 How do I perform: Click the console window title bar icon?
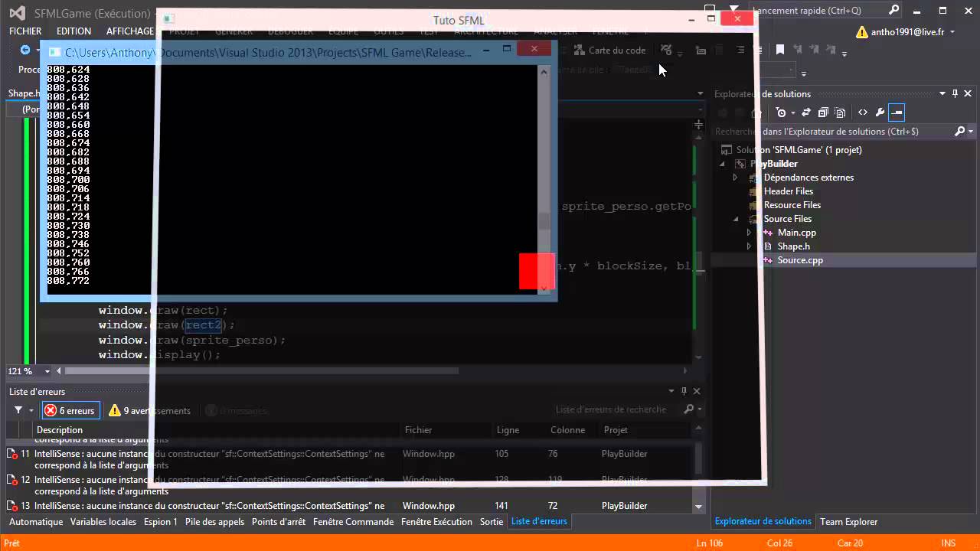click(x=54, y=52)
